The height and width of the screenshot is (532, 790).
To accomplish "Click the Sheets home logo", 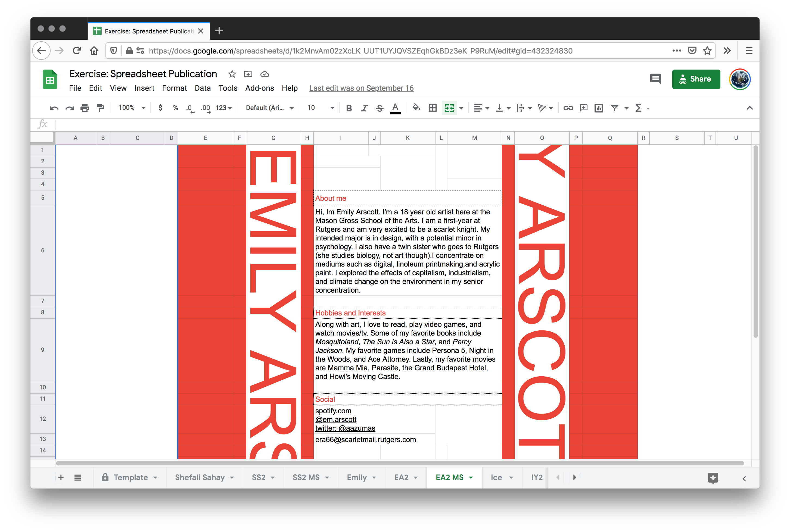I will (x=50, y=79).
